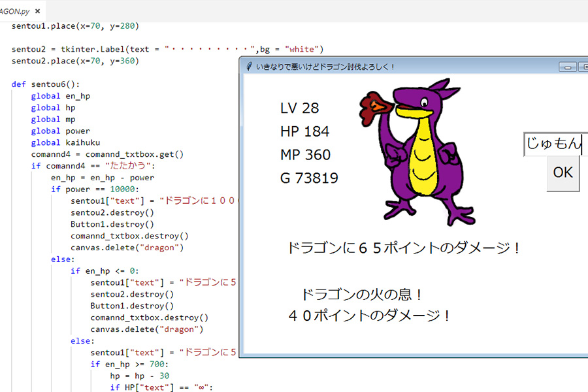Click the hp = hp - 30 line
Screen dimensions: 588x392
point(140,376)
